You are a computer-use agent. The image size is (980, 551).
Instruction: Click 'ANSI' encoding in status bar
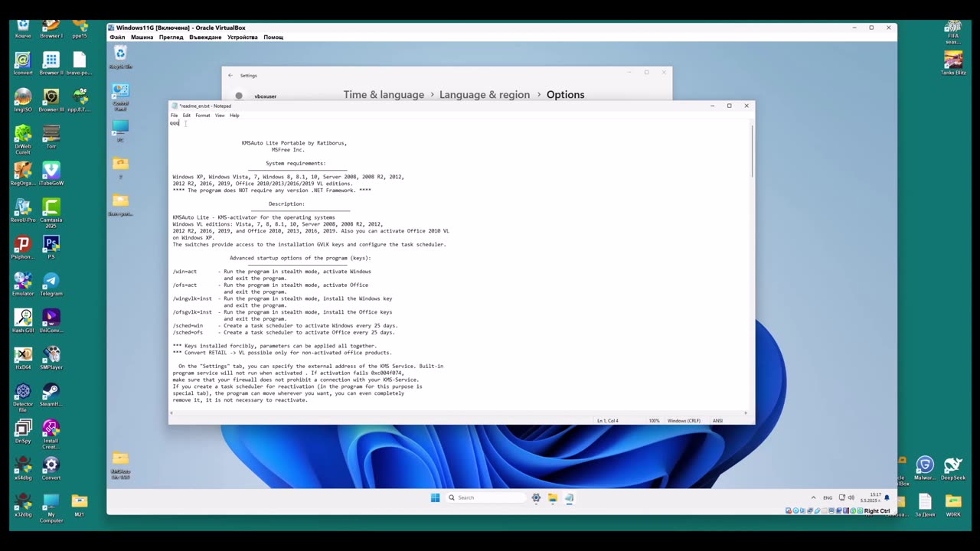(x=717, y=421)
